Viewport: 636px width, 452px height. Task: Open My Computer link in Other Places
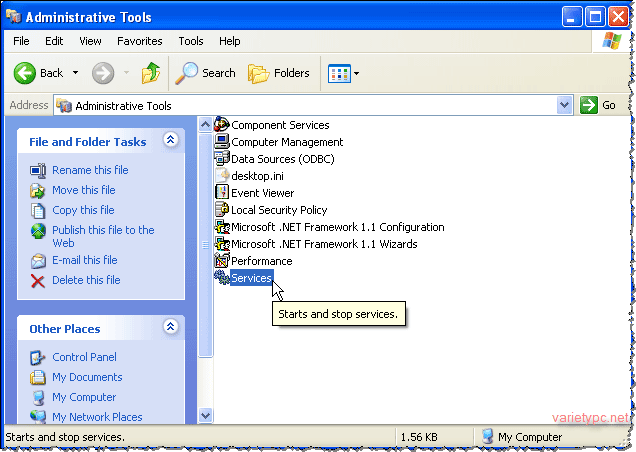pyautogui.click(x=84, y=397)
